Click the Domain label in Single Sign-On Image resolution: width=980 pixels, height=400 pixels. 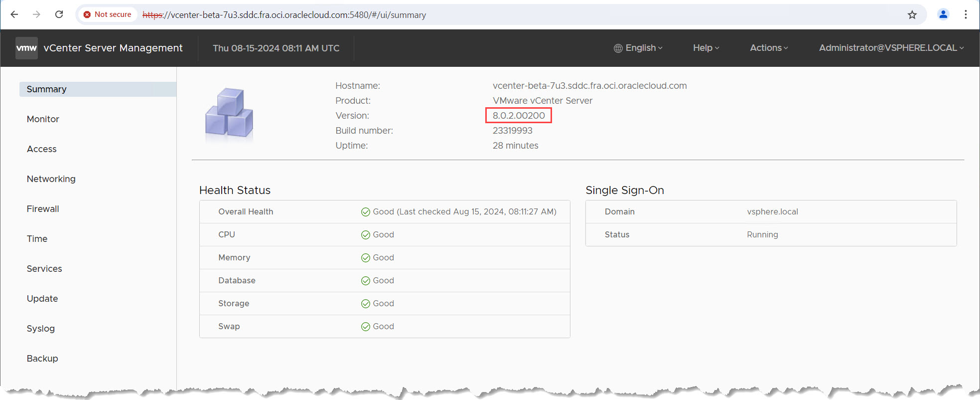620,212
